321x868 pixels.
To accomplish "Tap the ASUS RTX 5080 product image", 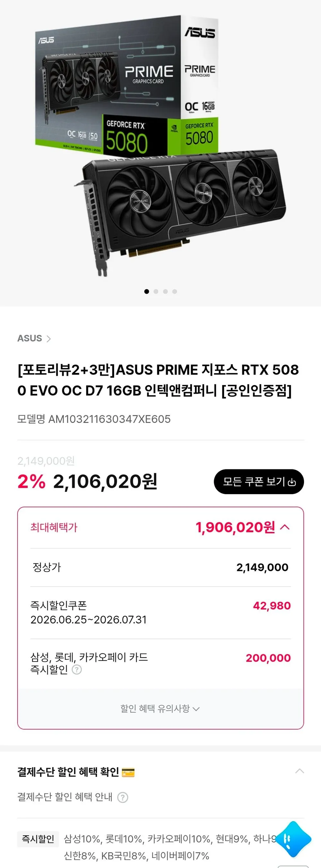I will click(x=160, y=145).
